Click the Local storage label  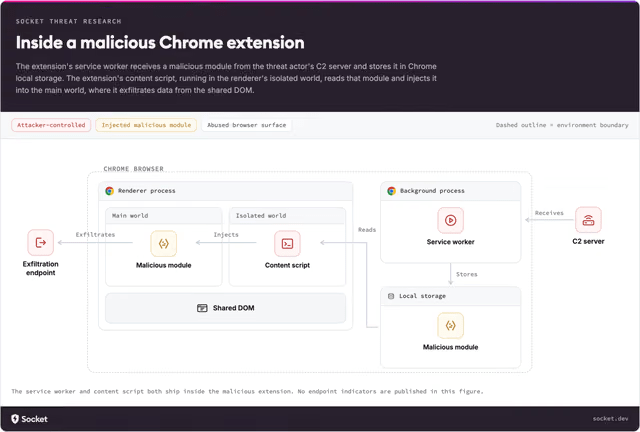[422, 296]
